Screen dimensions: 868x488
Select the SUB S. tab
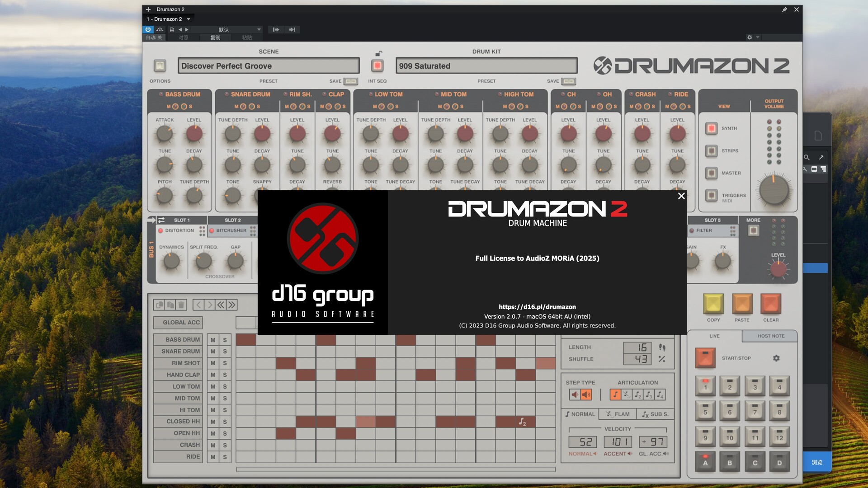656,414
